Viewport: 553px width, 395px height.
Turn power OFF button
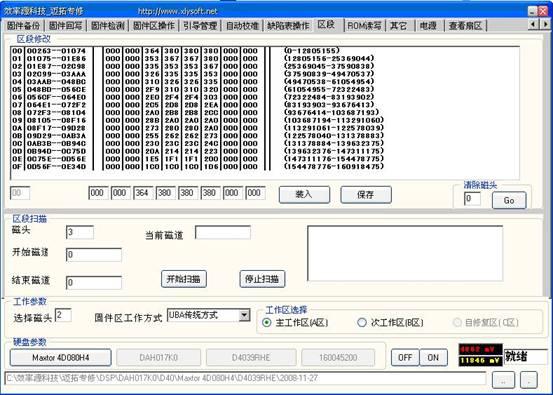(405, 358)
